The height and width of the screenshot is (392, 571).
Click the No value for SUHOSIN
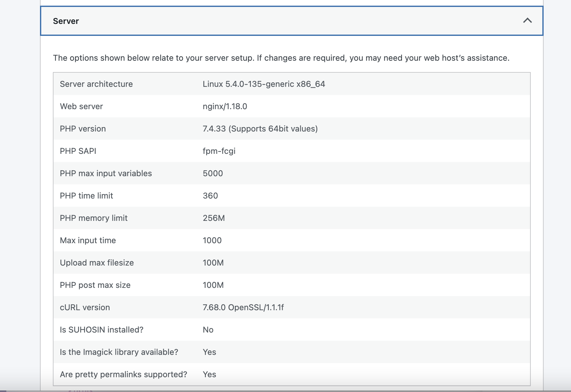click(x=208, y=330)
